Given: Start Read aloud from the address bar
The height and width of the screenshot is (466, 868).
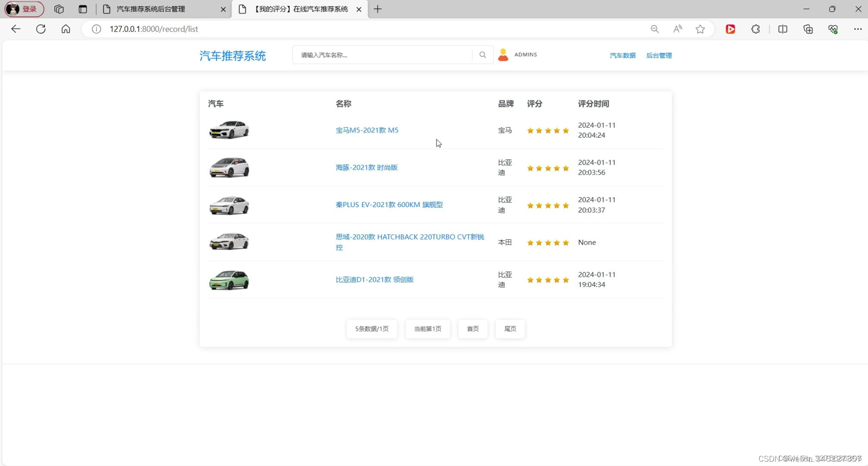Looking at the screenshot, I should pos(677,29).
